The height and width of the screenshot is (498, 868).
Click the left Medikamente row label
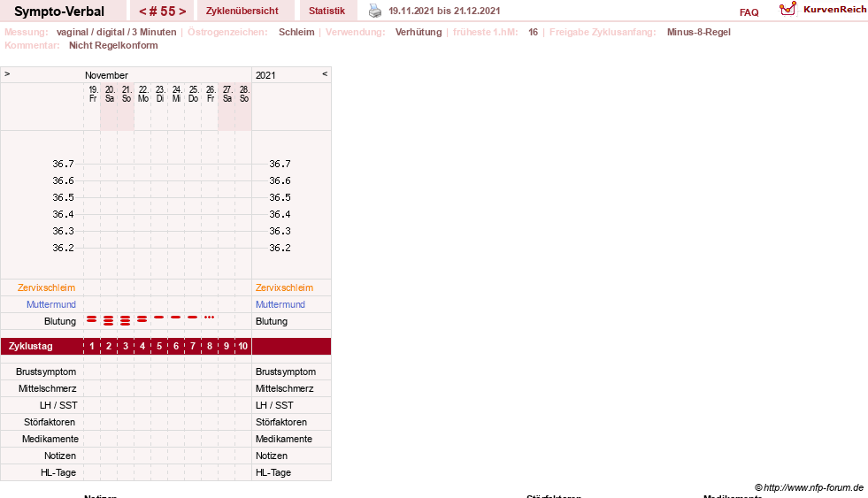point(50,439)
